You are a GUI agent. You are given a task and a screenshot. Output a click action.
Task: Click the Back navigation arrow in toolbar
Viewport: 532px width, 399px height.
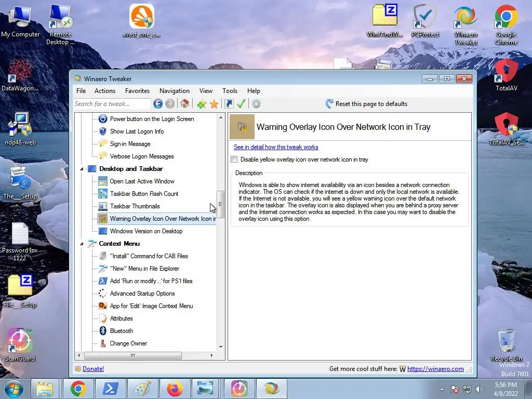click(x=158, y=104)
